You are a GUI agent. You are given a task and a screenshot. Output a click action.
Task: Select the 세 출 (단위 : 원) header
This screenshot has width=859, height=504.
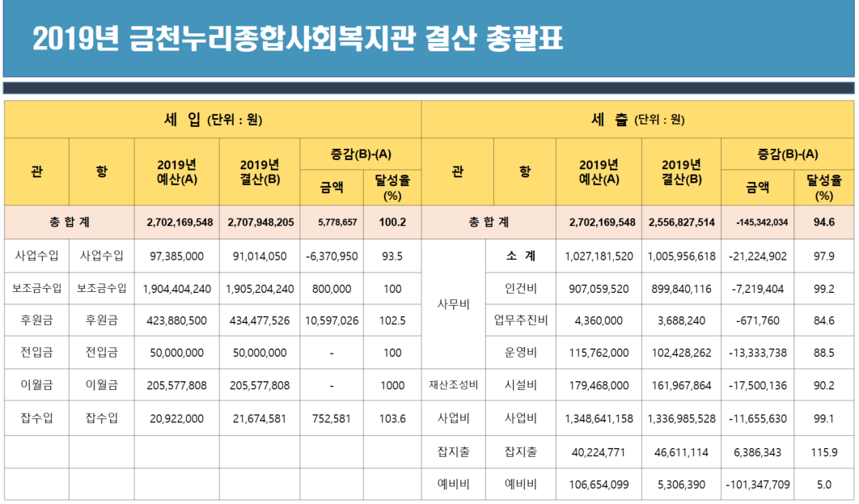(637, 120)
